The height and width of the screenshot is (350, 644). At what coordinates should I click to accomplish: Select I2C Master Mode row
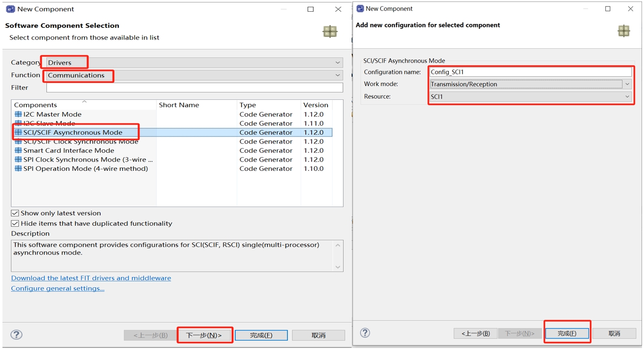tap(172, 114)
